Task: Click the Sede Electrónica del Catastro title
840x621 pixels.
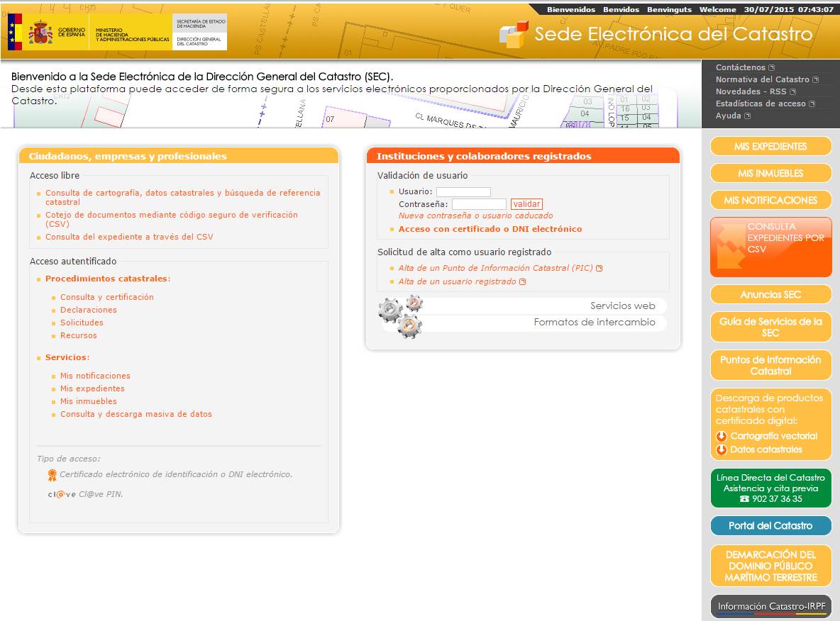Action: coord(673,34)
